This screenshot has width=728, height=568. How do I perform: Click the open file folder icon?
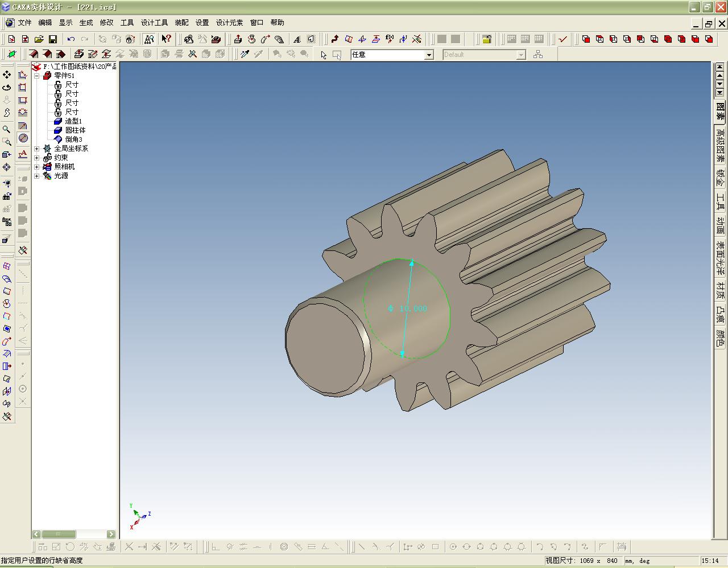39,39
